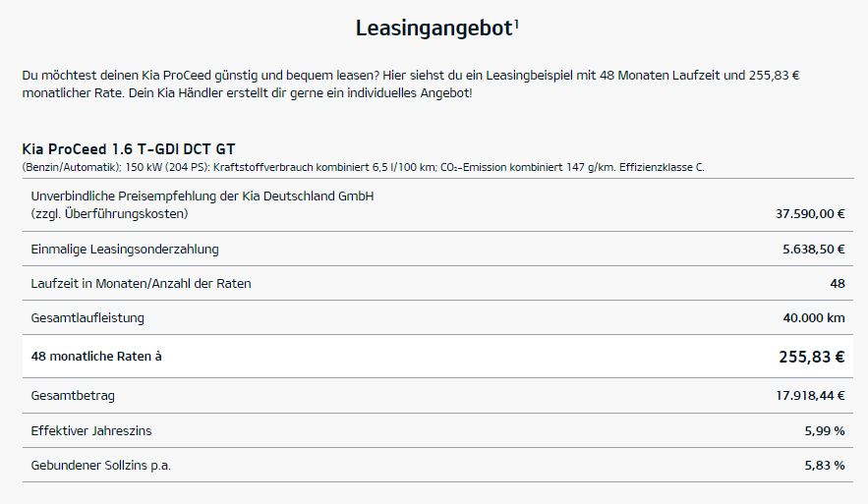Click the Laufzeit in Monaten/Anzahl der Raten label
Image resolution: width=868 pixels, height=504 pixels.
point(141,284)
